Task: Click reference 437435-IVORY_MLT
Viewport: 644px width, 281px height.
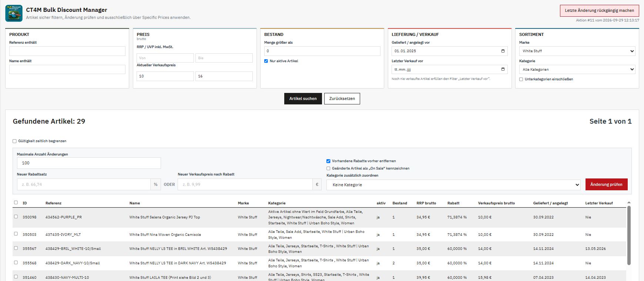Action: [63, 234]
